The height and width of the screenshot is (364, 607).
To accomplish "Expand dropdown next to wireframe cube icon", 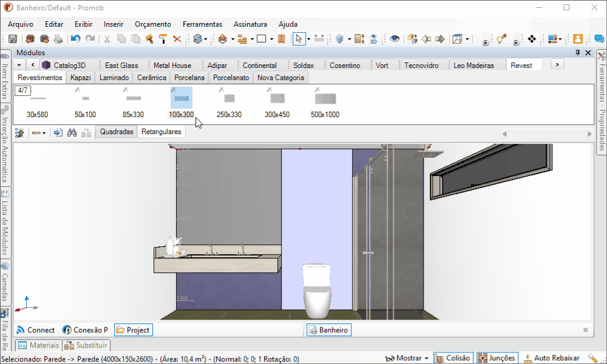I will click(x=467, y=39).
